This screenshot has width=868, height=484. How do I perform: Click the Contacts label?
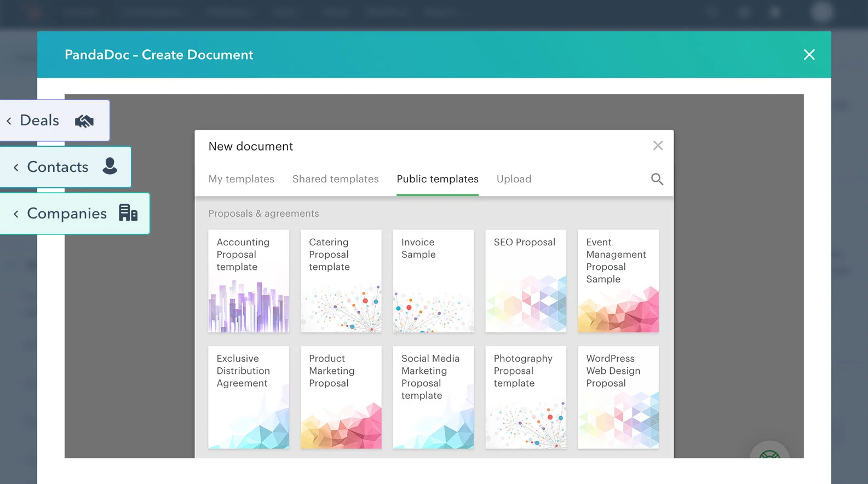(x=58, y=167)
